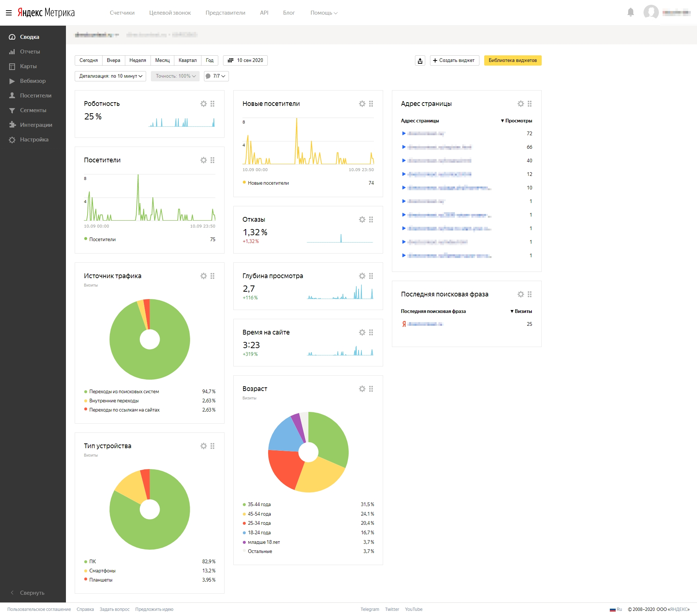
Task: Open the Помощь dropdown menu
Action: pyautogui.click(x=324, y=13)
